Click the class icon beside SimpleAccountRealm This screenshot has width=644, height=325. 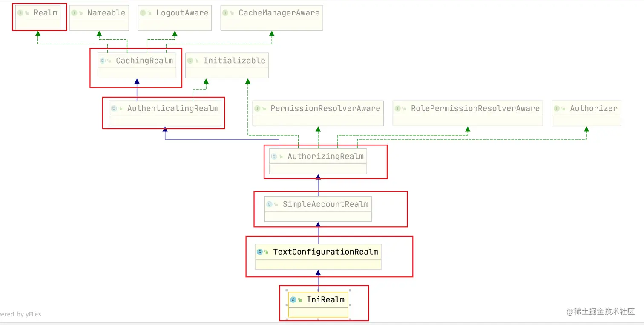pos(269,204)
